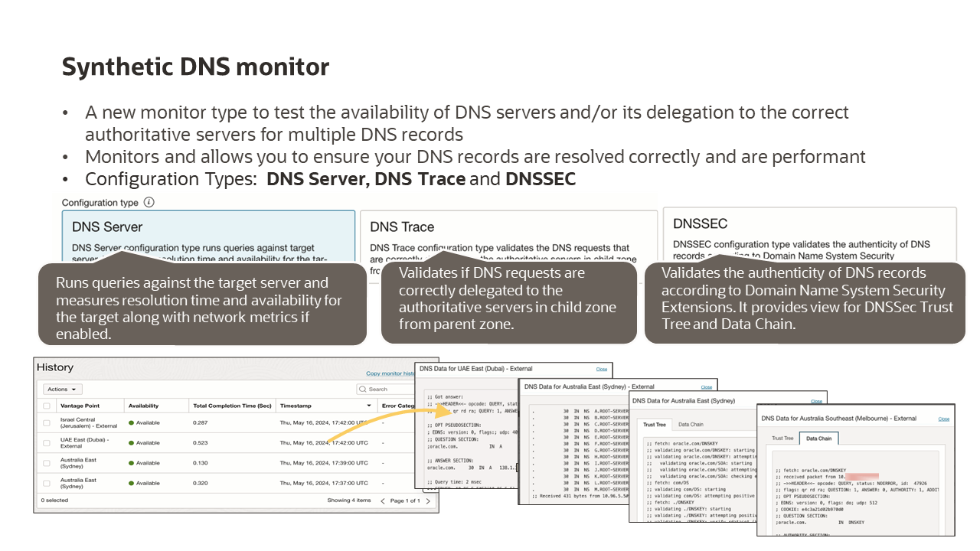
Task: Click the '0 selected' status text
Action: pos(54,500)
